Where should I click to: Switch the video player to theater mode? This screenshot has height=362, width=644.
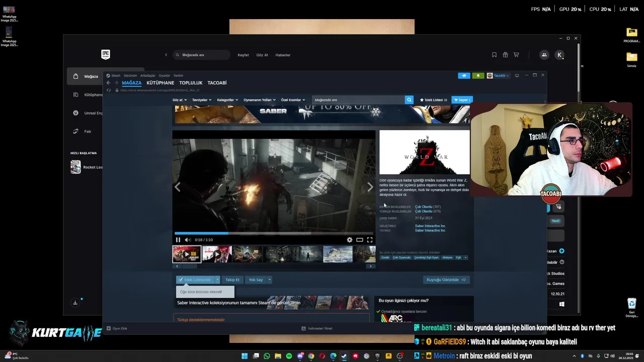tap(360, 240)
